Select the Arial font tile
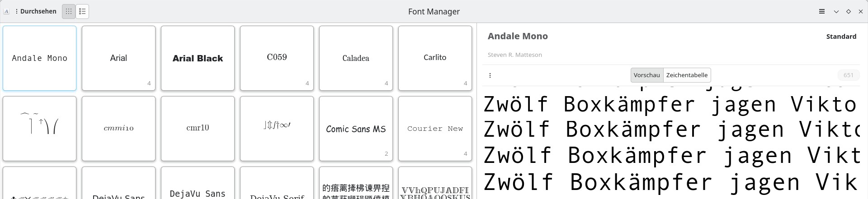This screenshot has height=199, width=868. coord(118,58)
